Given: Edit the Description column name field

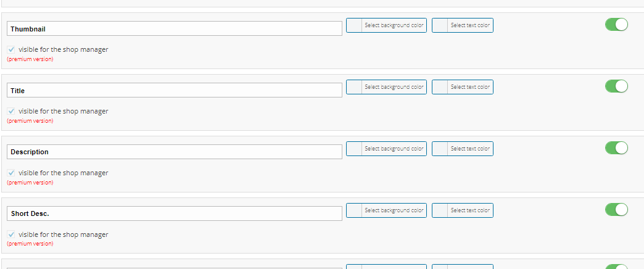Looking at the screenshot, I should tap(175, 152).
